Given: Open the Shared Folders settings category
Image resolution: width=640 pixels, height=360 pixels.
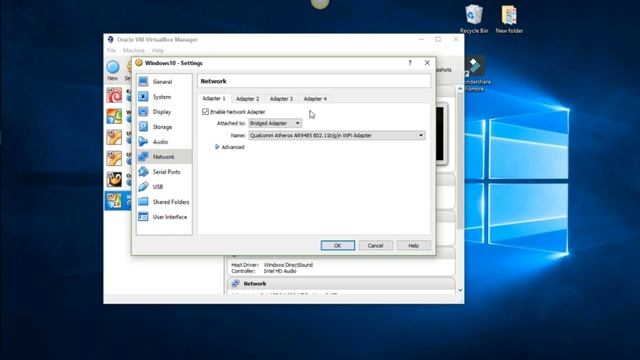Looking at the screenshot, I should 164,202.
